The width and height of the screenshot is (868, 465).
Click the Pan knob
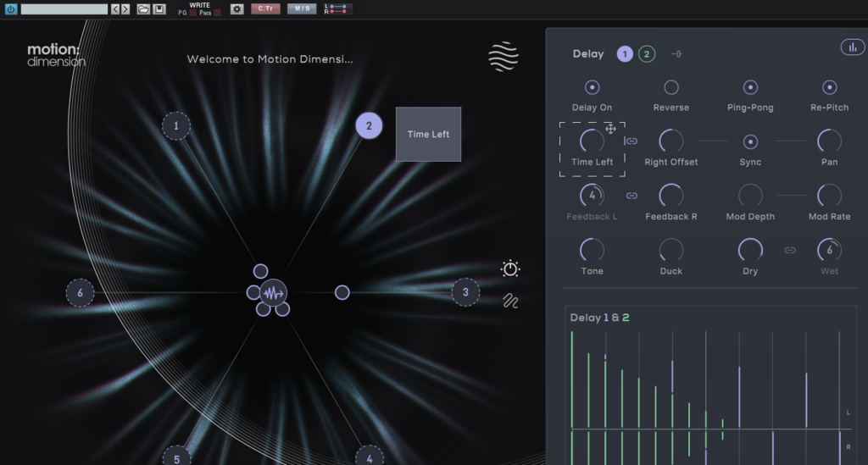[829, 141]
